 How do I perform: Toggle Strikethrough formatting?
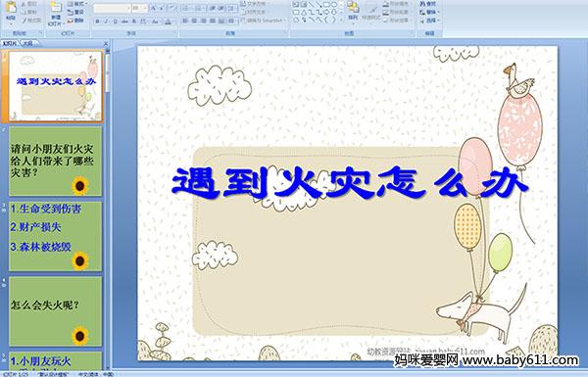tap(124, 22)
